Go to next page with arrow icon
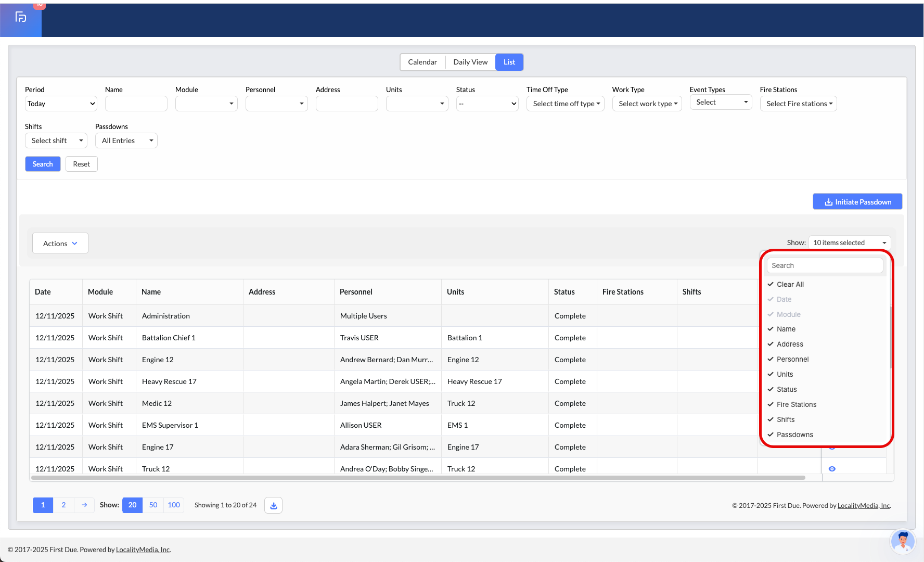This screenshot has width=924, height=562. point(84,505)
